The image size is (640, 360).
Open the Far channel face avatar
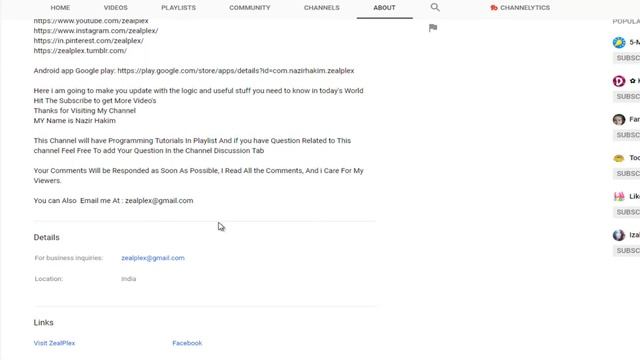tap(619, 120)
